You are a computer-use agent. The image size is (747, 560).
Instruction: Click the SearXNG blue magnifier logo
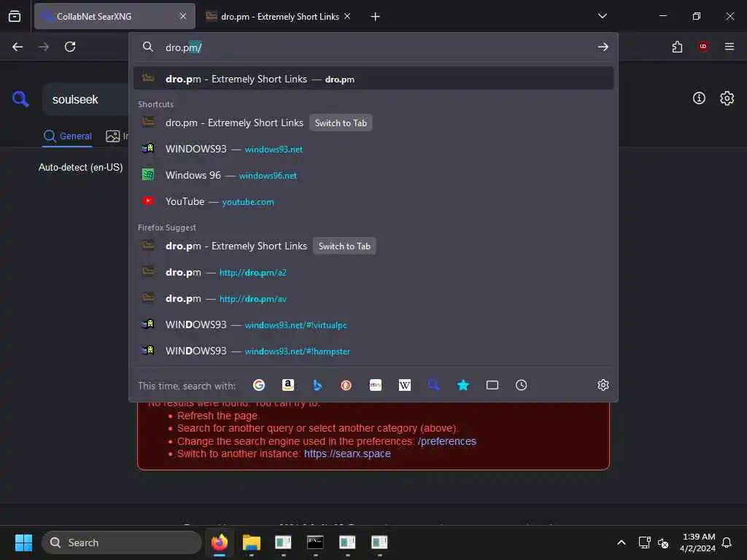click(x=20, y=99)
